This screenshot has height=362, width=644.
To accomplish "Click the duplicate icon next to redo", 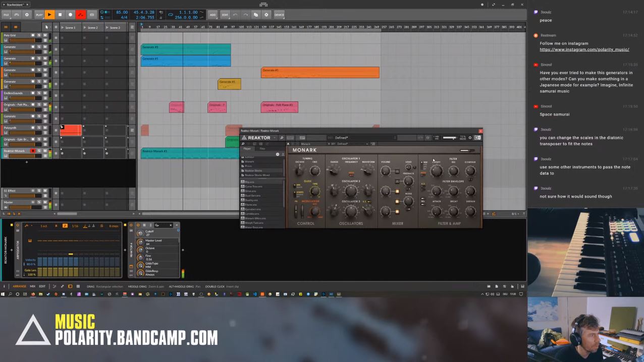I will [x=256, y=15].
